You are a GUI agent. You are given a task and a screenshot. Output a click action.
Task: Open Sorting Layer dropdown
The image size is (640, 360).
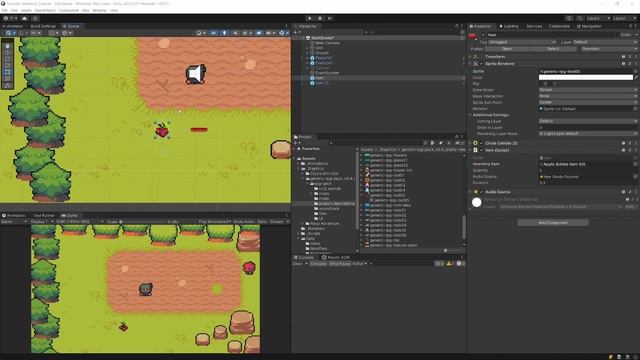[x=588, y=121]
